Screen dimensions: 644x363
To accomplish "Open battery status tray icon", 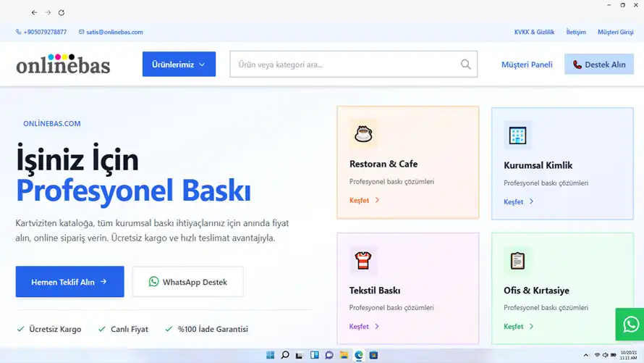I will [613, 355].
